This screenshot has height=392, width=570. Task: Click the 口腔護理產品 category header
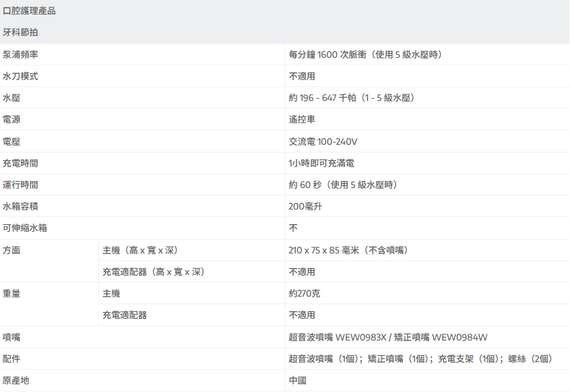click(x=29, y=11)
